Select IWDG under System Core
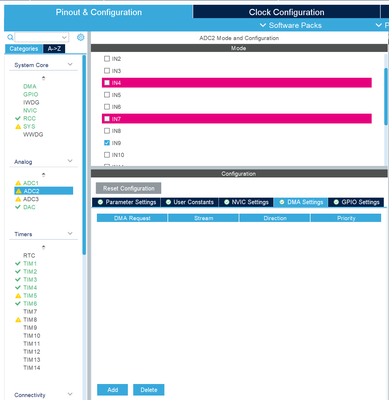 click(31, 102)
